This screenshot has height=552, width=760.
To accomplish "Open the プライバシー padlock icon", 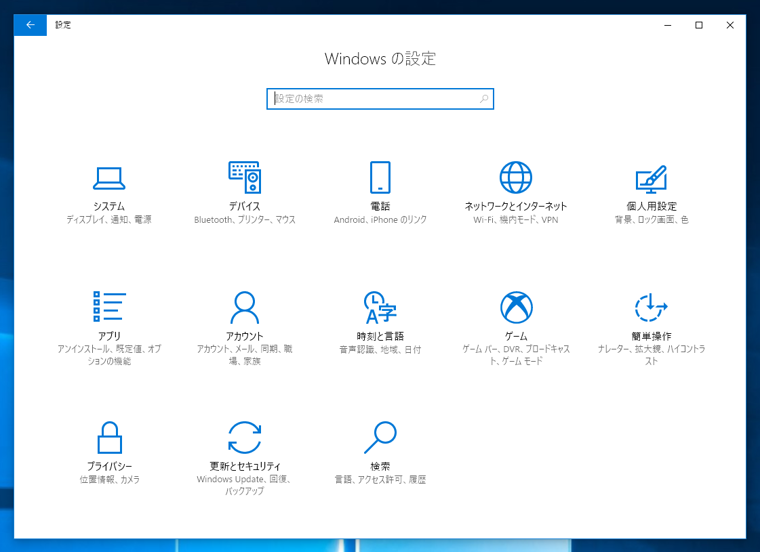I will click(x=110, y=438).
